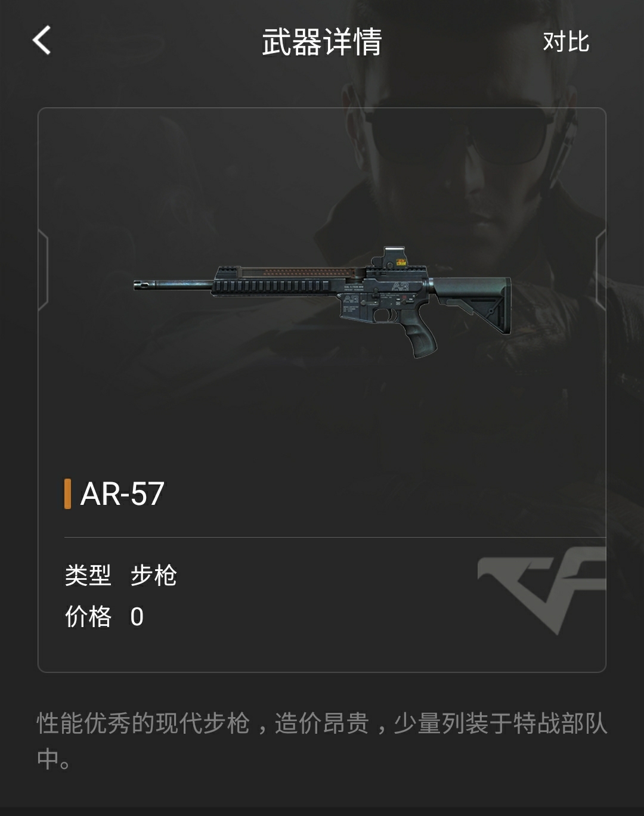Tap the 武器详情 page title

pos(322,42)
